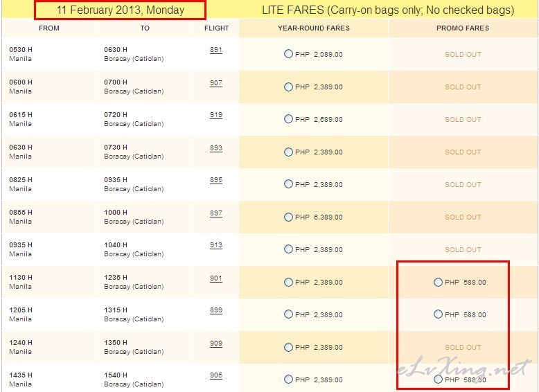Screen dimensions: 539x392
Task: Click SOLD OUT promo for flight 919
Action: (x=463, y=119)
